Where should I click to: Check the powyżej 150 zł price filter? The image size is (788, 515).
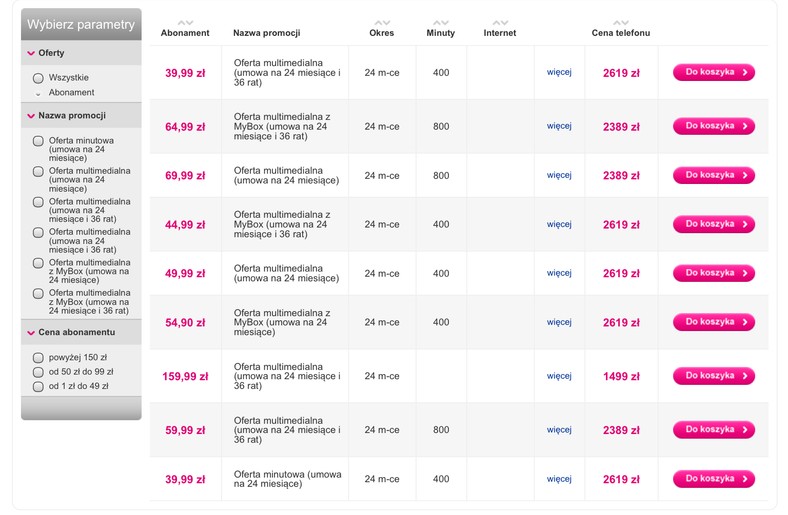click(x=38, y=358)
